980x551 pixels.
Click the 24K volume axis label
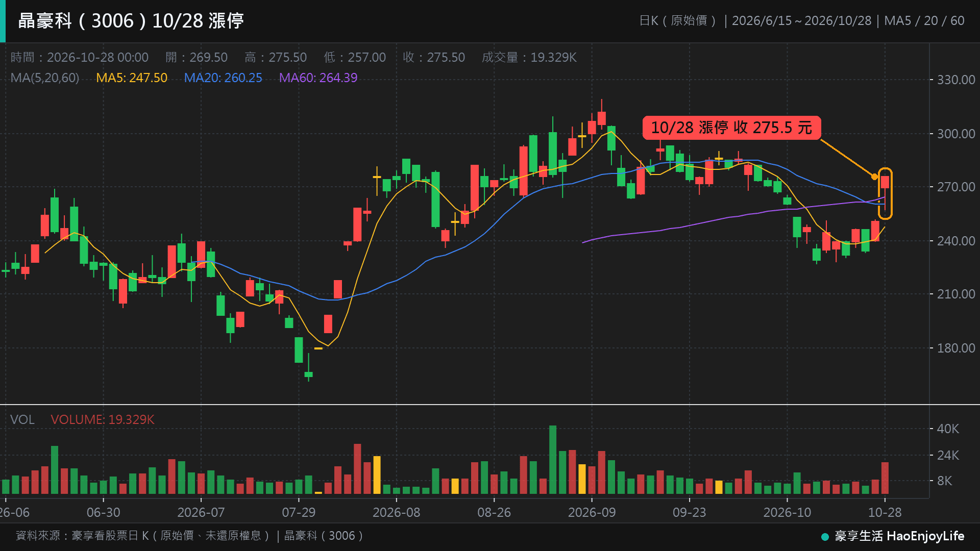948,455
